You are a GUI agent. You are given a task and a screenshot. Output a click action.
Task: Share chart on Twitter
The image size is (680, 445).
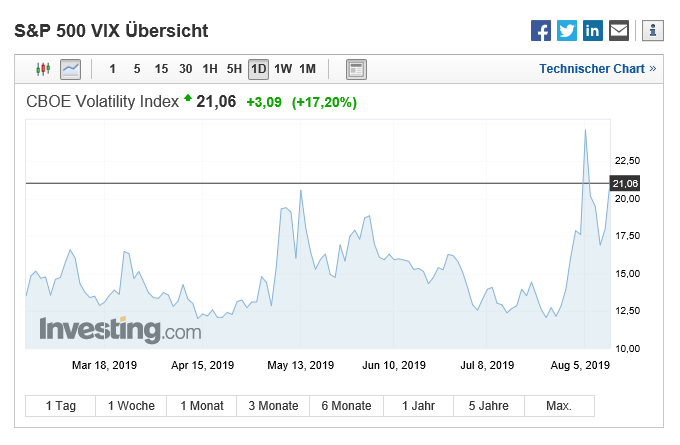click(567, 30)
